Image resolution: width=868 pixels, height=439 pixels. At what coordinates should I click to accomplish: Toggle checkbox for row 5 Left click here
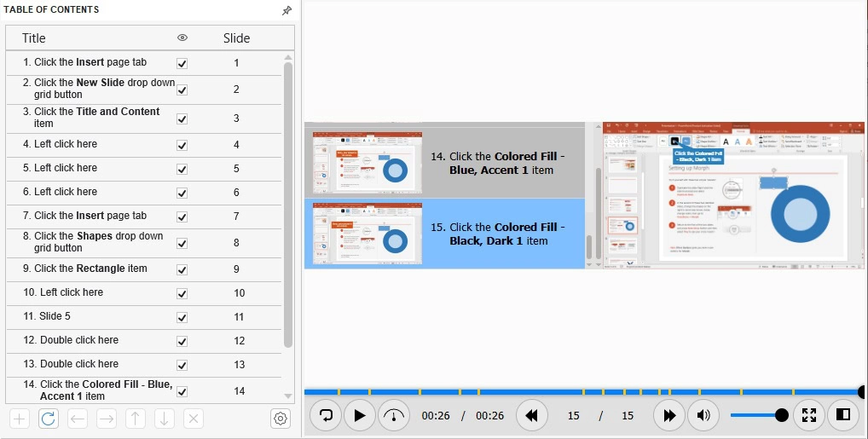coord(182,169)
